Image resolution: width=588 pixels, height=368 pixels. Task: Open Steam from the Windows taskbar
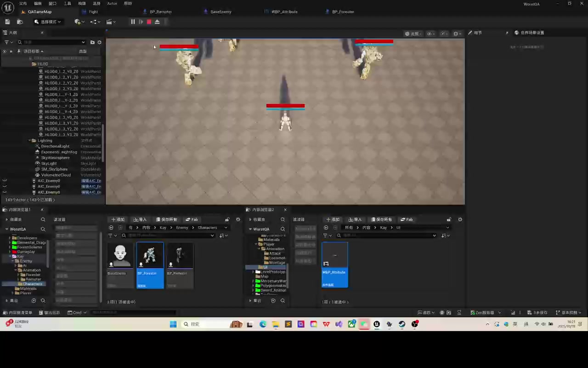coord(402,324)
